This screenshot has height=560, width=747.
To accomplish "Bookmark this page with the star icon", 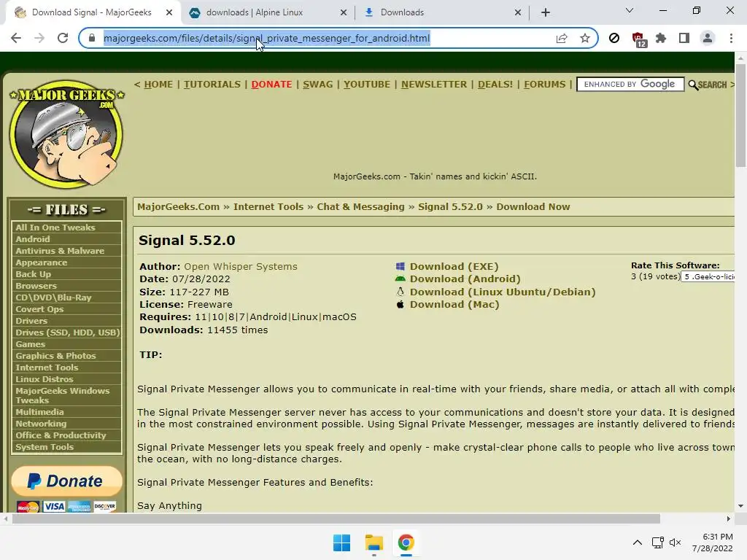I will (x=585, y=38).
